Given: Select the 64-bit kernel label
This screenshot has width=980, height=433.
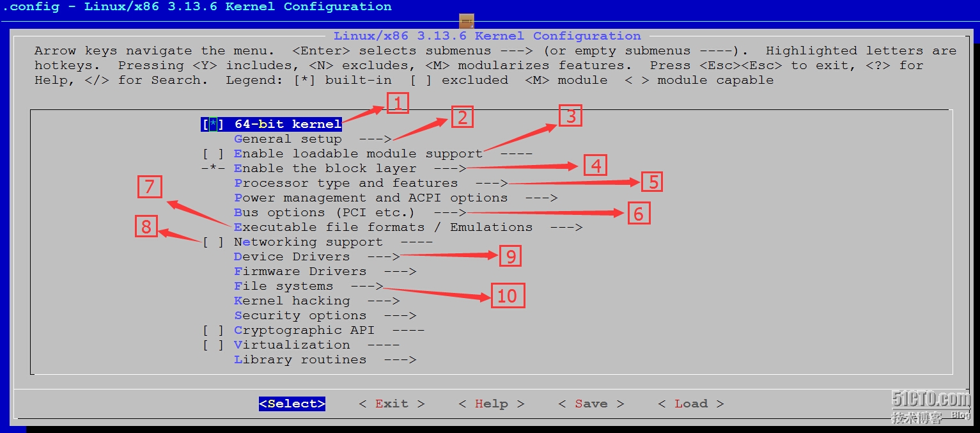Looking at the screenshot, I should pos(288,124).
